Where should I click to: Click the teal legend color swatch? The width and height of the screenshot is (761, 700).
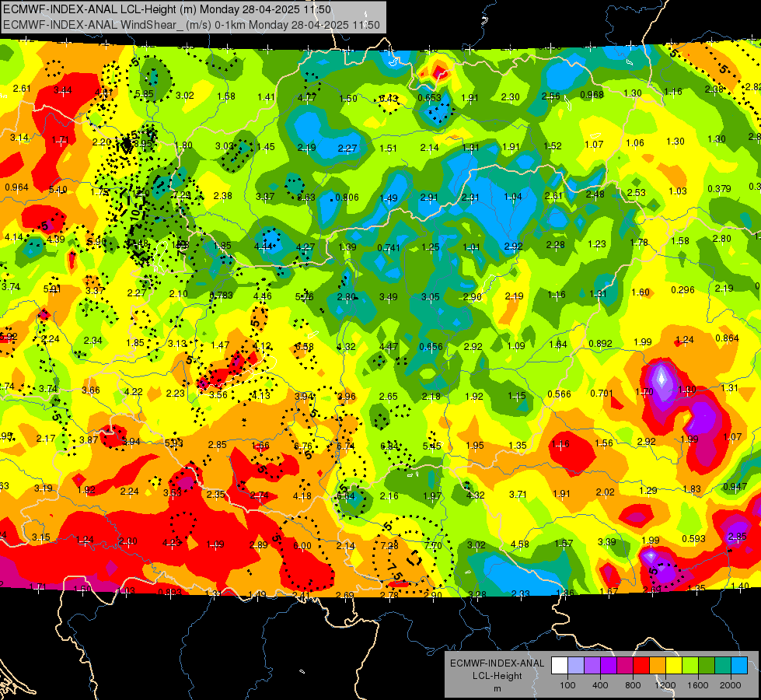click(723, 666)
